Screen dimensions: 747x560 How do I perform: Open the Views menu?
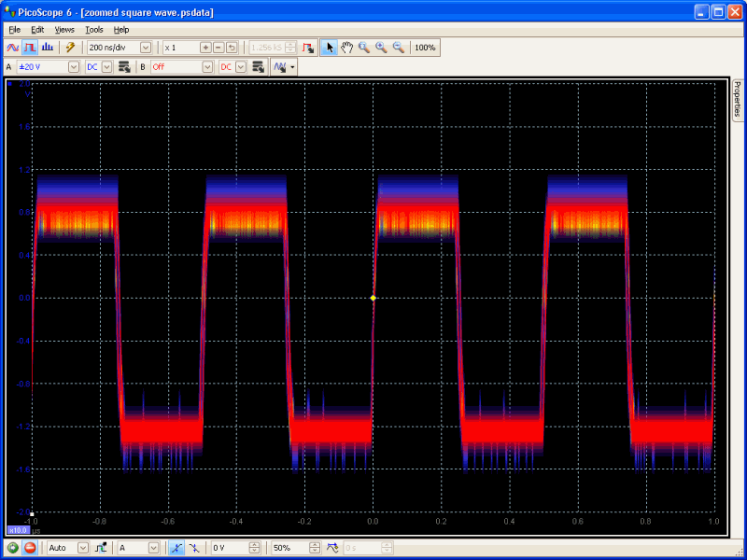pos(64,30)
